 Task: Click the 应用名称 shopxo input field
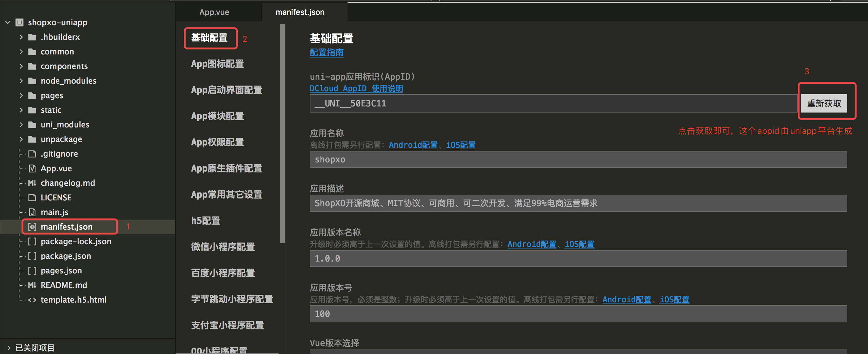(578, 159)
